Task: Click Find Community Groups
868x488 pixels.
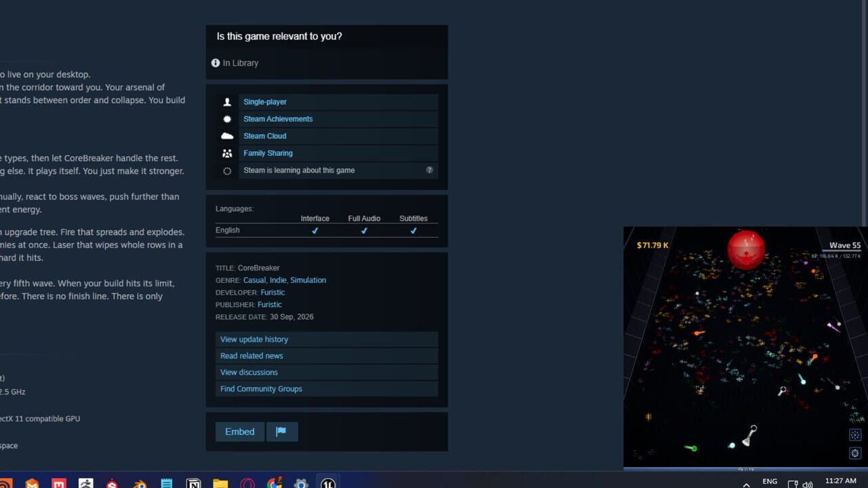Action: pos(327,389)
